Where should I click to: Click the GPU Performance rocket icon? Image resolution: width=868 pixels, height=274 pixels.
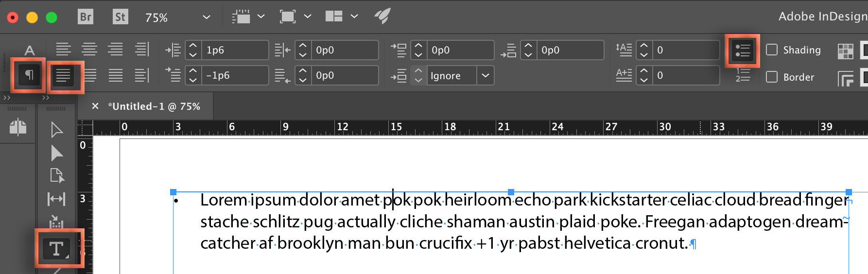(x=382, y=16)
